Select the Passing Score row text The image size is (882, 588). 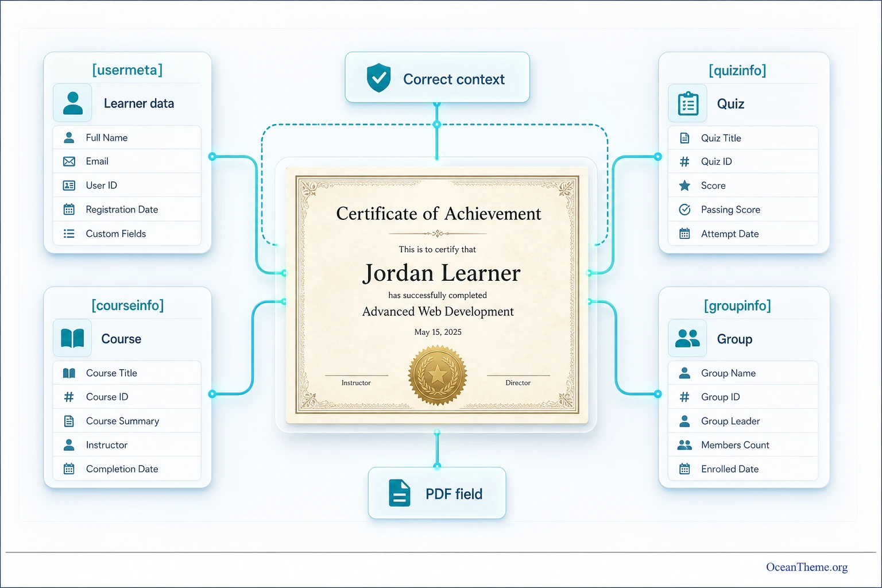pos(730,210)
